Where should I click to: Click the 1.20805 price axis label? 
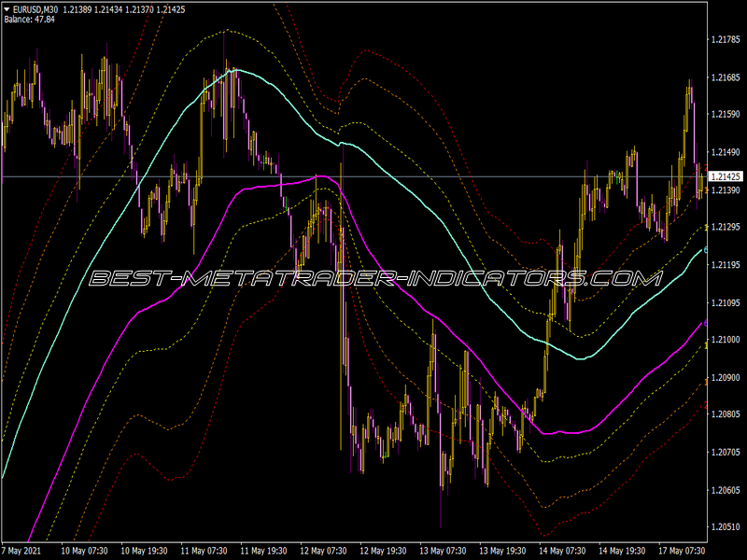click(726, 414)
